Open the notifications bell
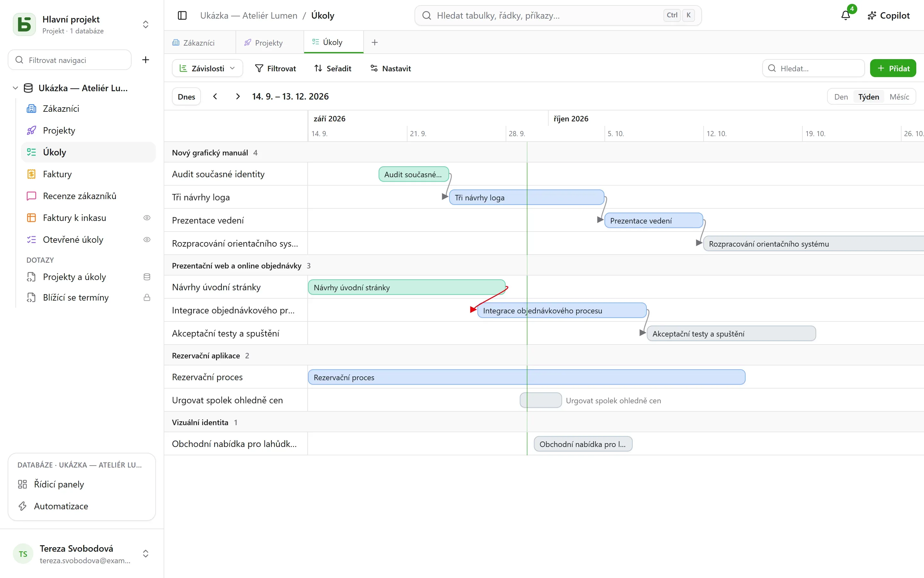Screen dimensions: 924x578 (x=846, y=16)
